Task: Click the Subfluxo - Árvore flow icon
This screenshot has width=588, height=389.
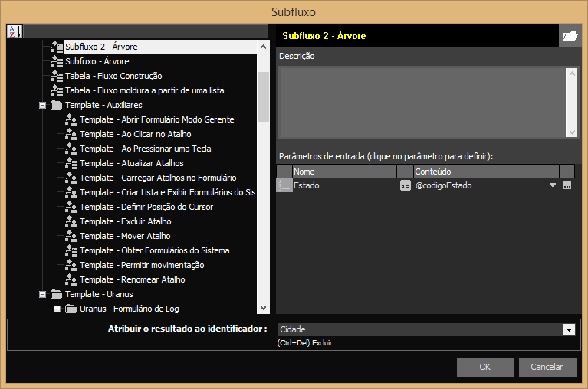Action: 57,61
